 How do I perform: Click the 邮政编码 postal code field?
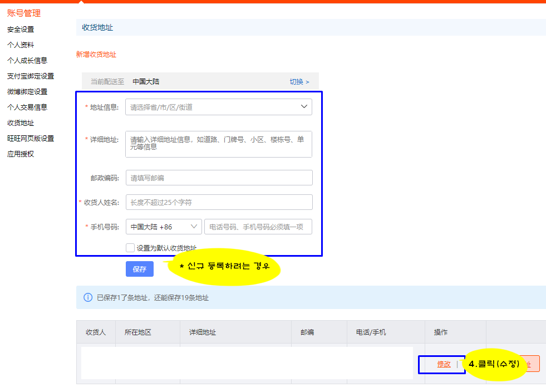(218, 178)
